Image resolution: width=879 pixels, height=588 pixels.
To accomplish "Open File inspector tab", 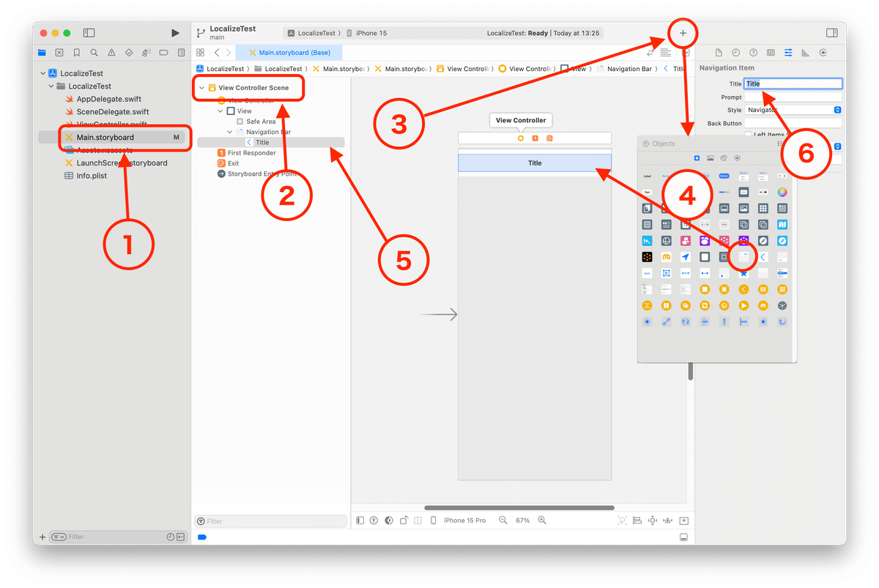I will click(x=719, y=53).
